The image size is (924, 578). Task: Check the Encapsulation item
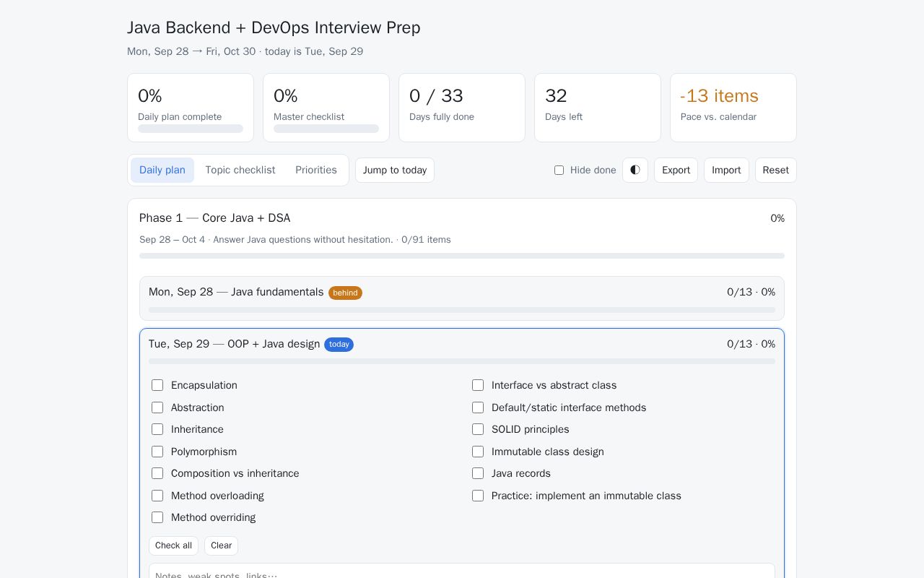[157, 385]
